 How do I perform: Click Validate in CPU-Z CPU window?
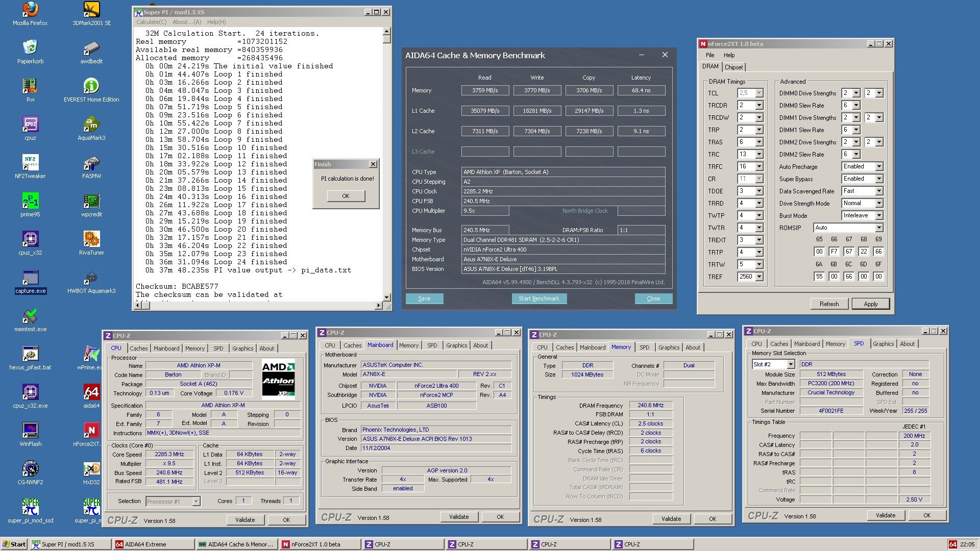[x=245, y=520]
